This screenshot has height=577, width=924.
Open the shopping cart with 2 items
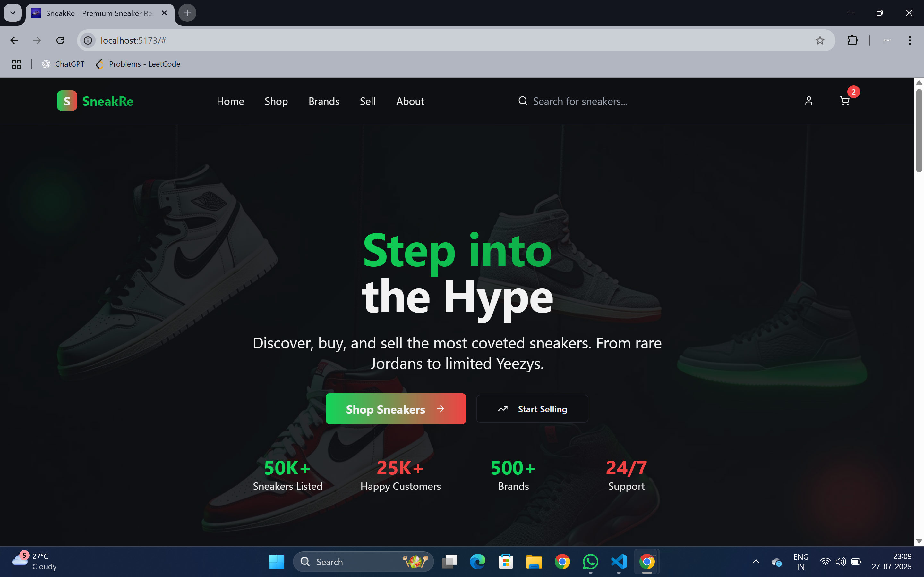844,101
